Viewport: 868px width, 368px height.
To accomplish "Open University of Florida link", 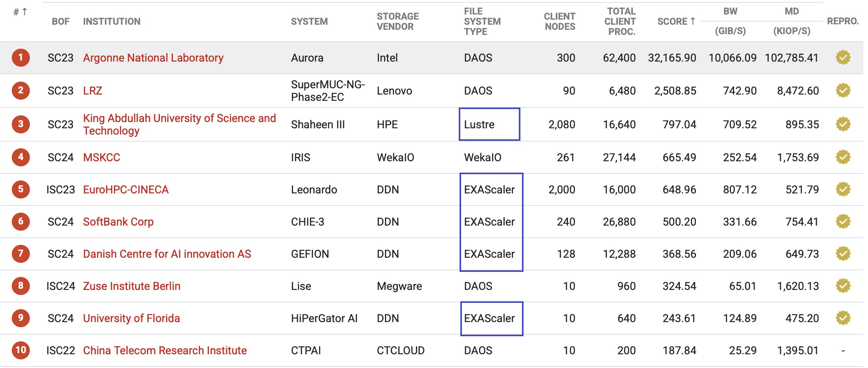I will pos(132,318).
